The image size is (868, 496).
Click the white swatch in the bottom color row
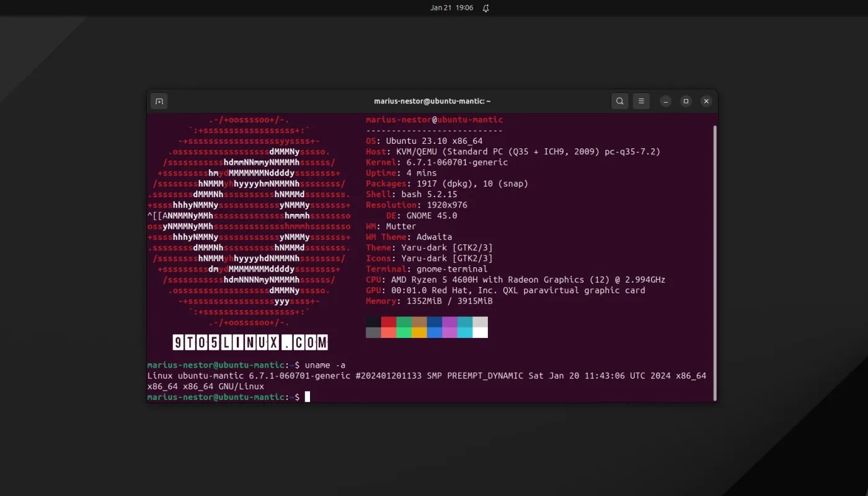coord(480,332)
